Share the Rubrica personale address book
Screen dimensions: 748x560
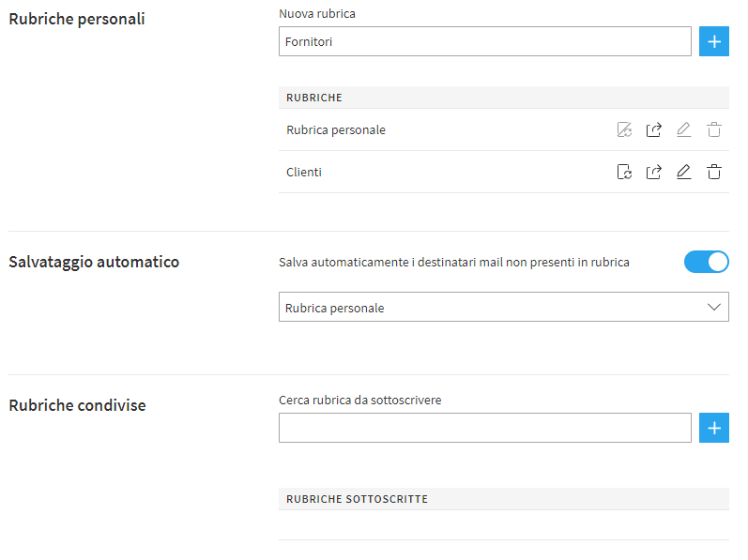point(654,129)
